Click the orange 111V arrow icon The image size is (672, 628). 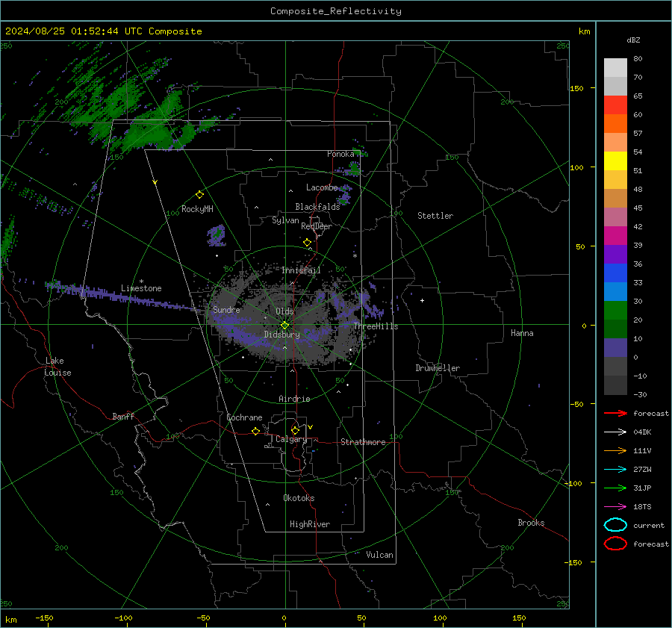[x=615, y=450]
